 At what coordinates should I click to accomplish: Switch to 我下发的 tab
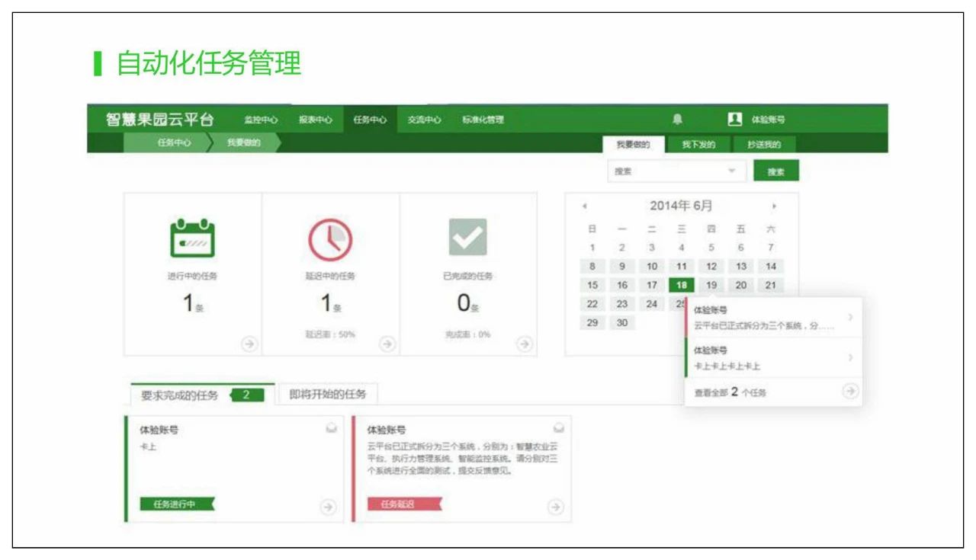coord(698,145)
